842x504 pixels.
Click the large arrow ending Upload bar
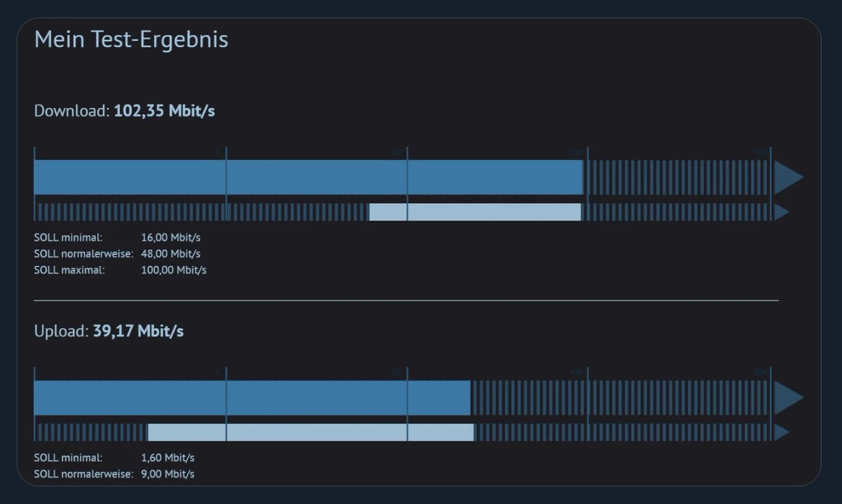click(787, 398)
